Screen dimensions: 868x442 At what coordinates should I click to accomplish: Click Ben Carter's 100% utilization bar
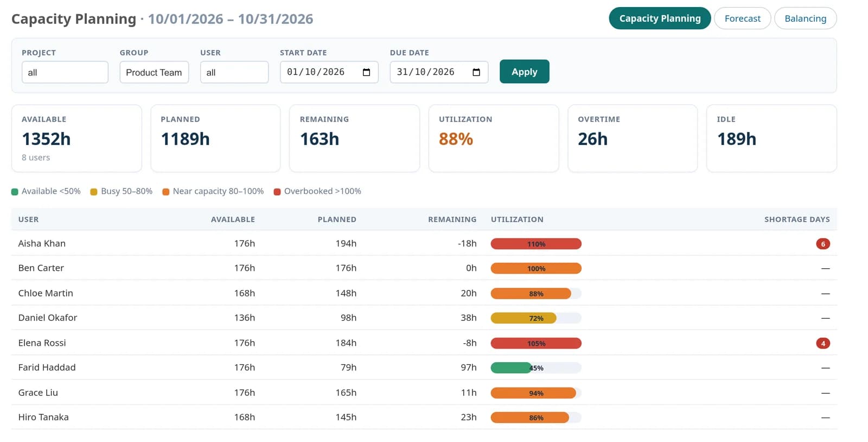pos(536,268)
